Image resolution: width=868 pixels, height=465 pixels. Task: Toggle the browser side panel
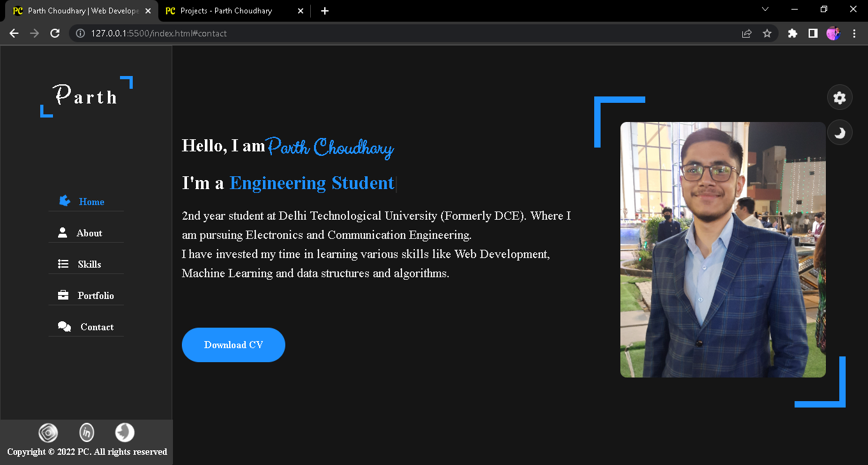(812, 33)
